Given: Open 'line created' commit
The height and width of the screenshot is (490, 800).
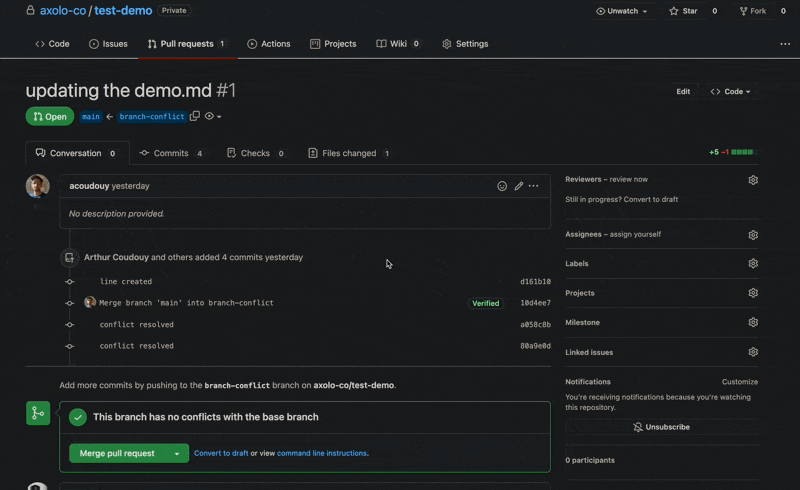Looking at the screenshot, I should [x=126, y=281].
